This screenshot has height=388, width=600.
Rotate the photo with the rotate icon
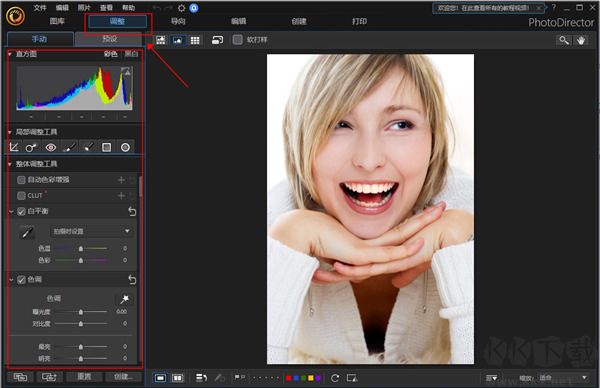point(335,378)
